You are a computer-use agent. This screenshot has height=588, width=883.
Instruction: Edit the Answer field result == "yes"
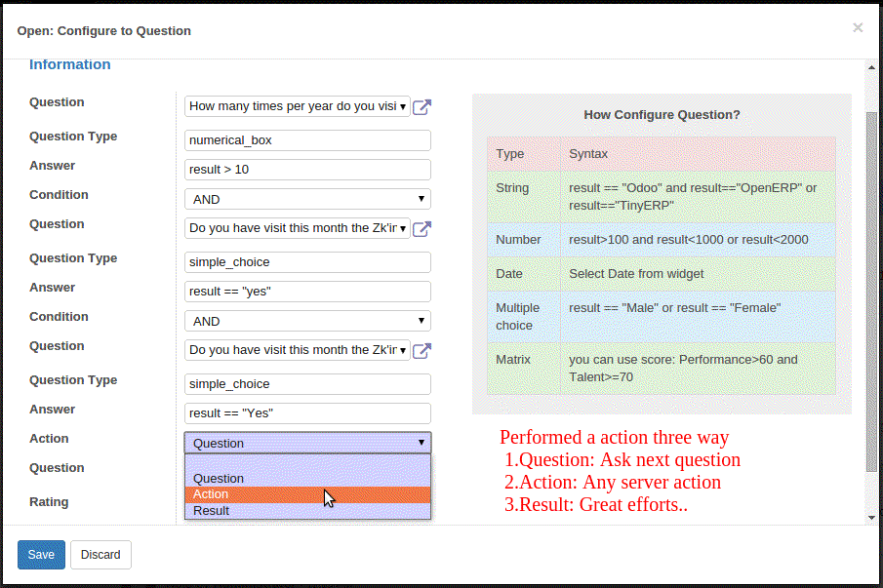coord(307,292)
